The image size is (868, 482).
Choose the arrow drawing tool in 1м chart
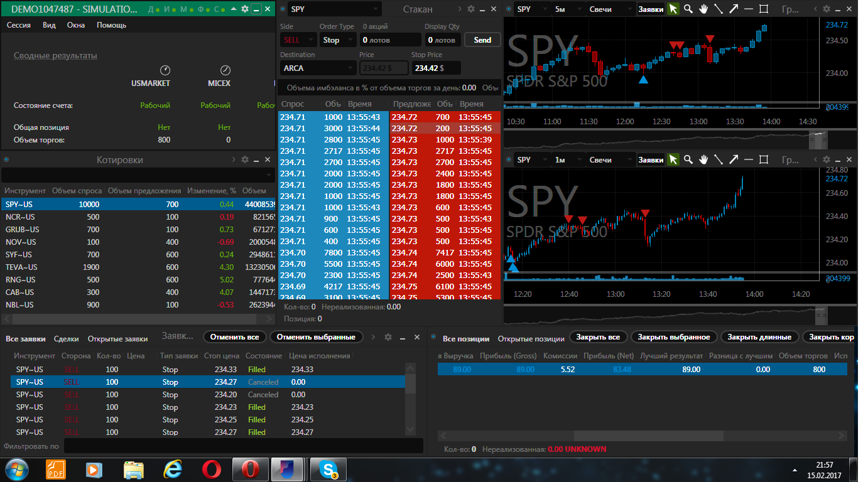click(x=733, y=159)
